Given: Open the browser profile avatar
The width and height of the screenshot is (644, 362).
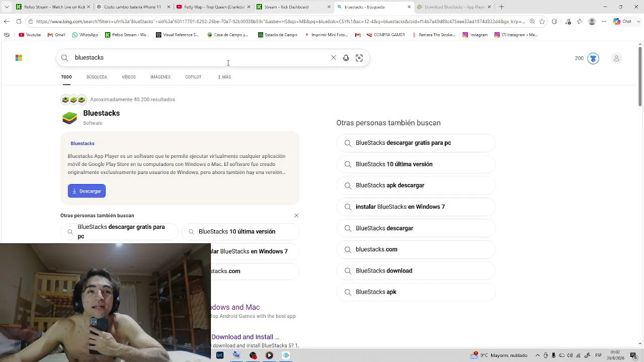Looking at the screenshot, I should [592, 22].
